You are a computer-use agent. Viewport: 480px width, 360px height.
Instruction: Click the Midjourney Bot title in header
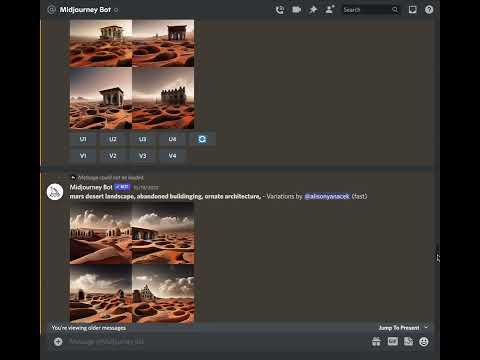click(x=85, y=10)
